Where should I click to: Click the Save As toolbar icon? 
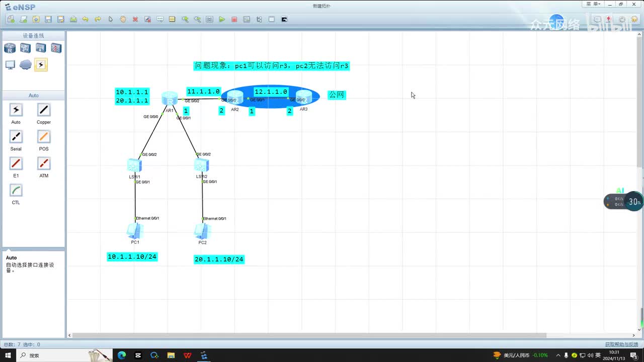[x=61, y=19]
